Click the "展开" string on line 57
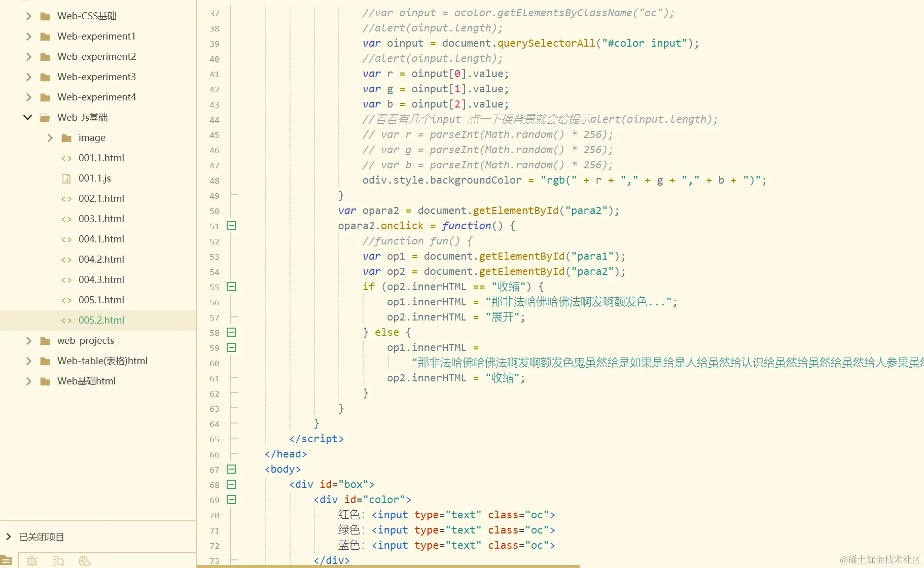This screenshot has height=568, width=924. [x=502, y=317]
